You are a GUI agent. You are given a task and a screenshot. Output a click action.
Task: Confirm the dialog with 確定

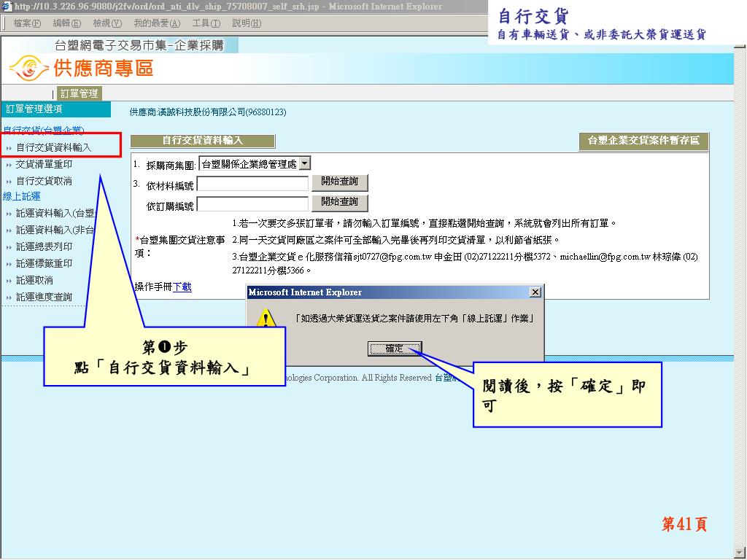pos(394,349)
